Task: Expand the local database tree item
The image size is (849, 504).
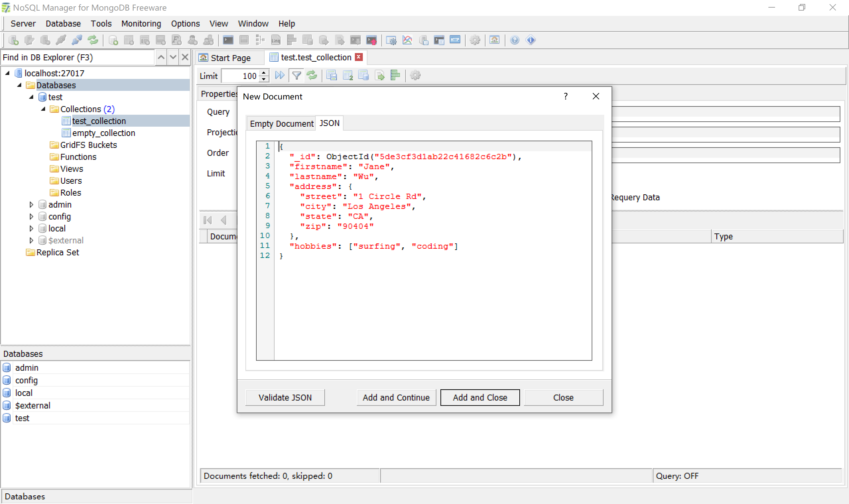Action: point(31,228)
